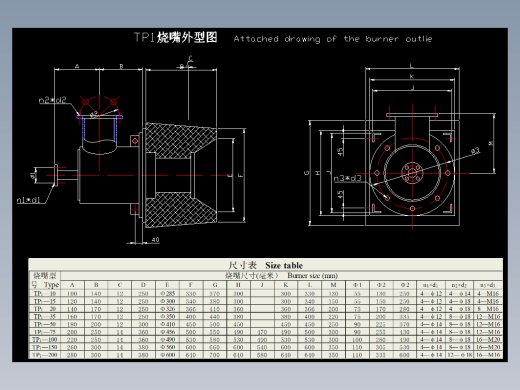Click row label 'TP1—35' in the table
Viewport: 520px width, 390px height.
click(x=45, y=317)
